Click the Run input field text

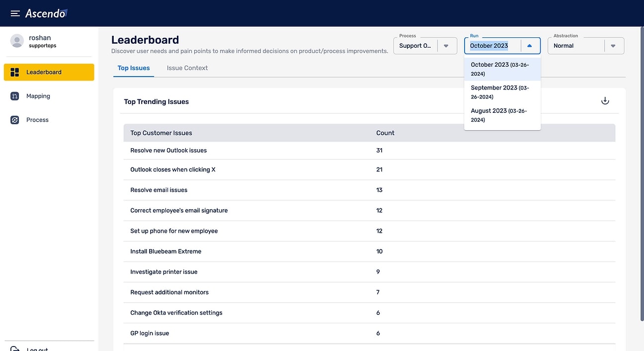489,46
